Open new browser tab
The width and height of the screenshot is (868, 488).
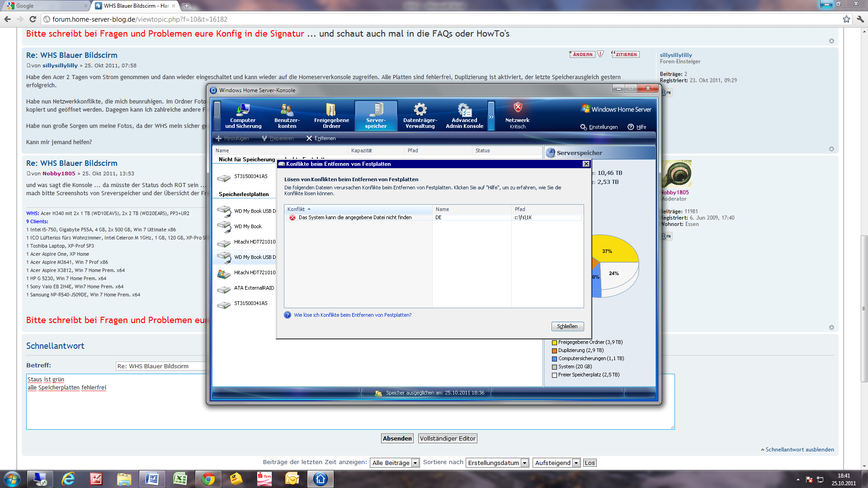tap(186, 6)
